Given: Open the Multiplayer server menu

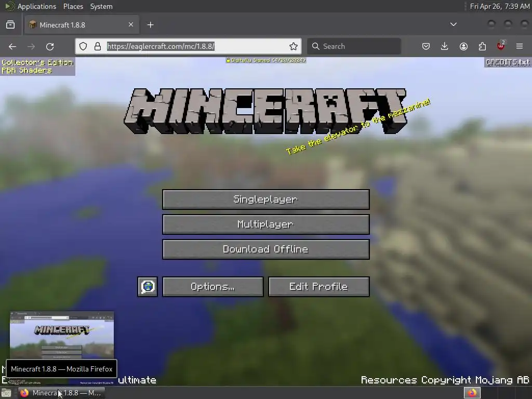Looking at the screenshot, I should point(265,224).
